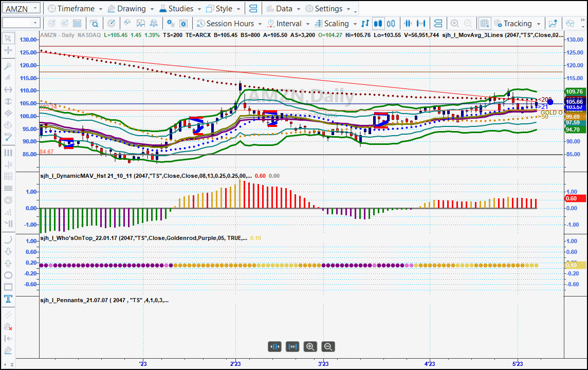Select the rectangle drawing tool
Screen dimensions: 588x370
[x=8, y=287]
